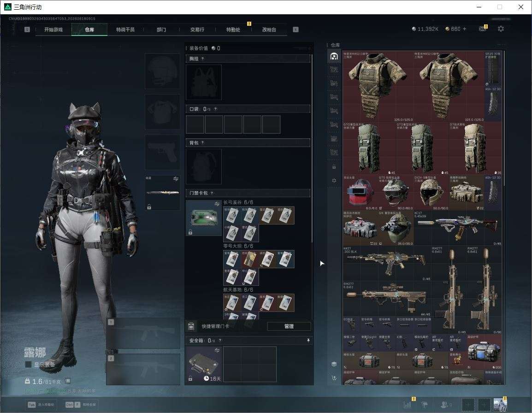Click the first add-teammate plus slot
The image size is (532, 413).
click(468, 405)
